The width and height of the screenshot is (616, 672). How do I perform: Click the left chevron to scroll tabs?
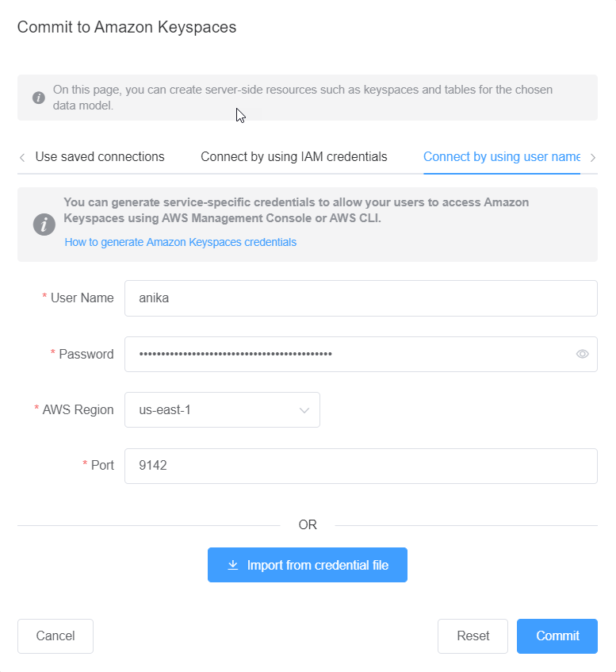pyautogui.click(x=21, y=157)
